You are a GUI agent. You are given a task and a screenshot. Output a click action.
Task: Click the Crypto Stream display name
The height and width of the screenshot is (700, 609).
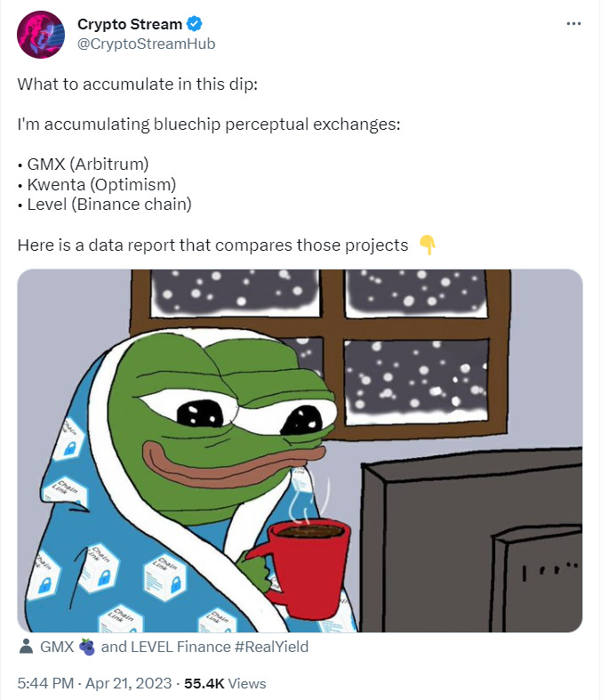130,24
